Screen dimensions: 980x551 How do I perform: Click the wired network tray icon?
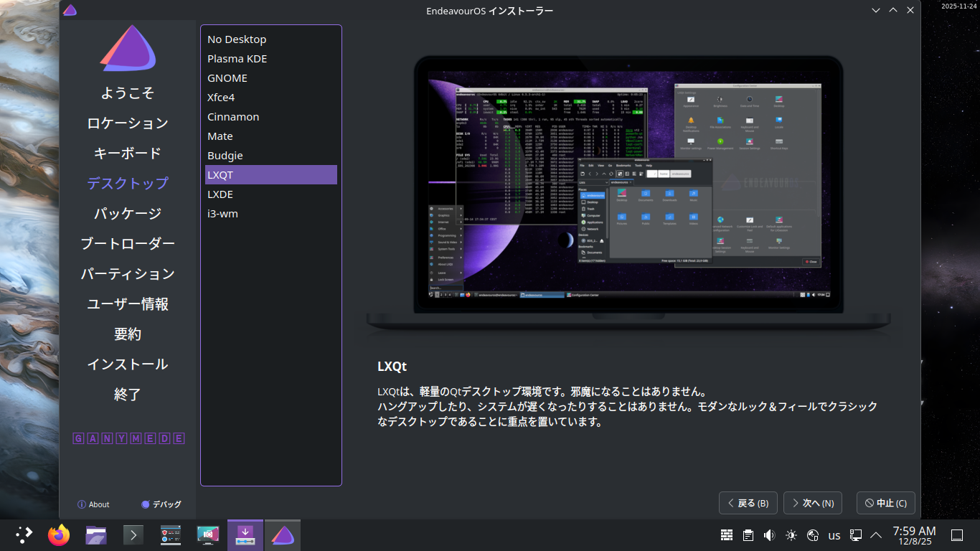[x=856, y=535]
